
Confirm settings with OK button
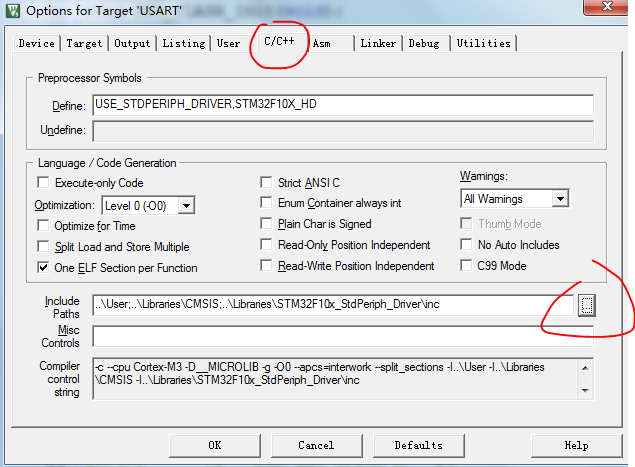coord(215,446)
